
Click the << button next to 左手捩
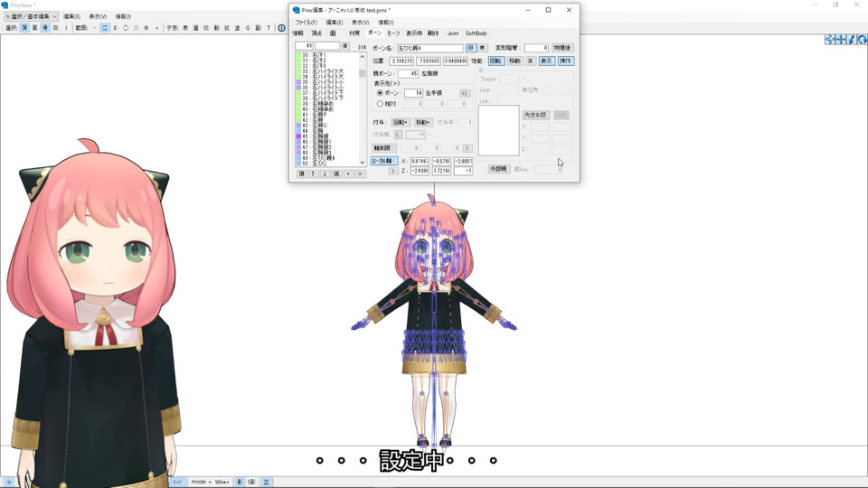coord(465,93)
